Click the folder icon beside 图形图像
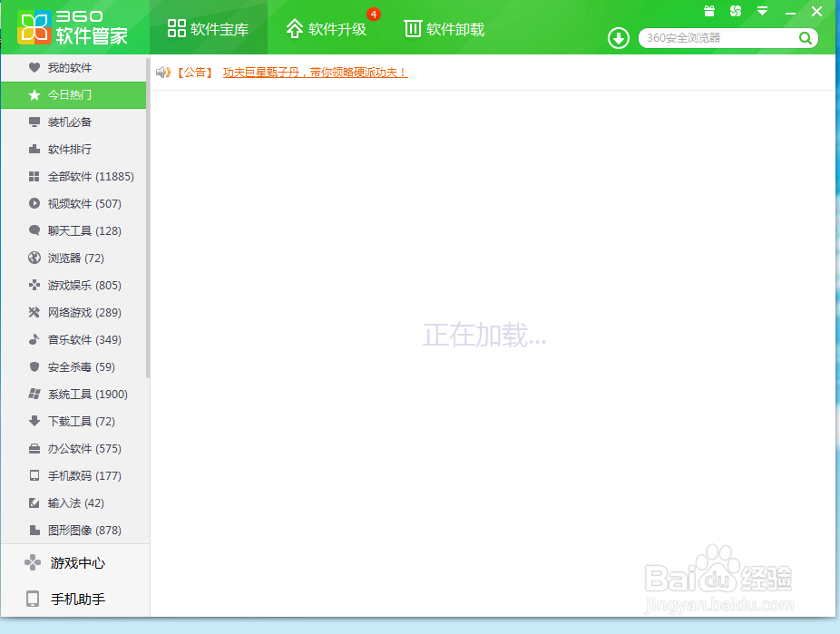Image resolution: width=840 pixels, height=634 pixels. click(x=34, y=530)
